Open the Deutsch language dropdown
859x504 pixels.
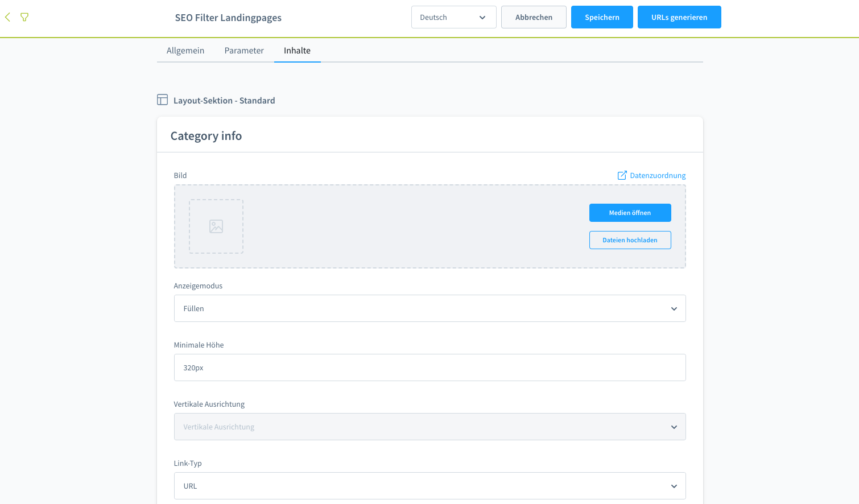pos(454,17)
